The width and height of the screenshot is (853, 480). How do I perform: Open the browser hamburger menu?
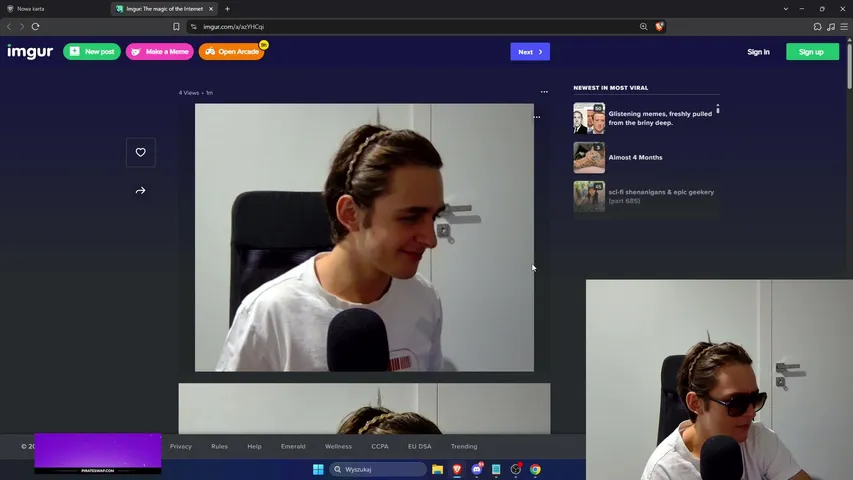coord(844,27)
